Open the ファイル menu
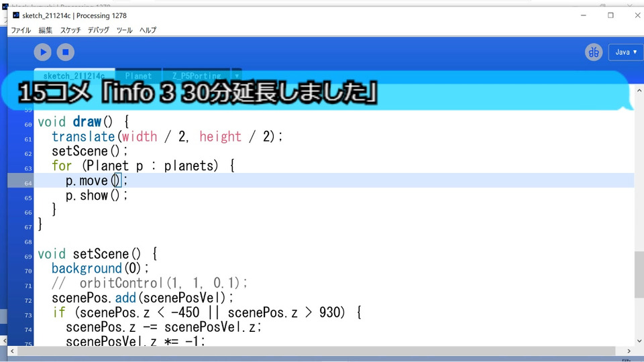644x362 pixels. 21,30
